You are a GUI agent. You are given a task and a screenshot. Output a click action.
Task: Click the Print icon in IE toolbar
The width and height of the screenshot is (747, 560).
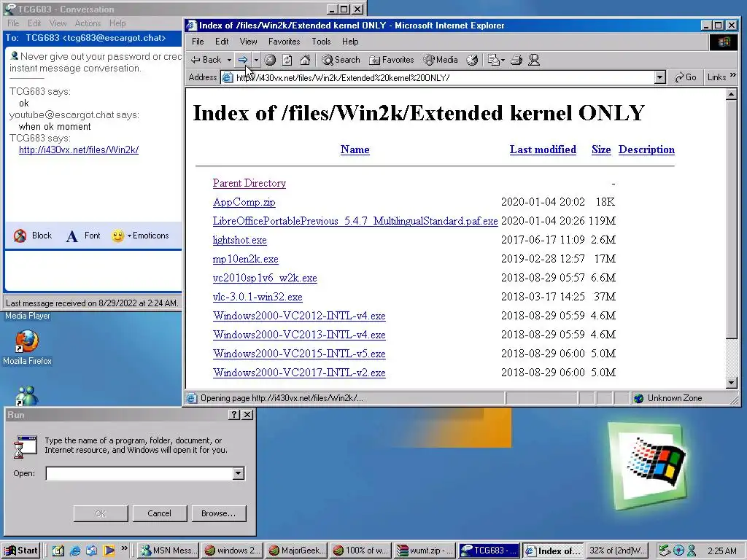pos(516,60)
